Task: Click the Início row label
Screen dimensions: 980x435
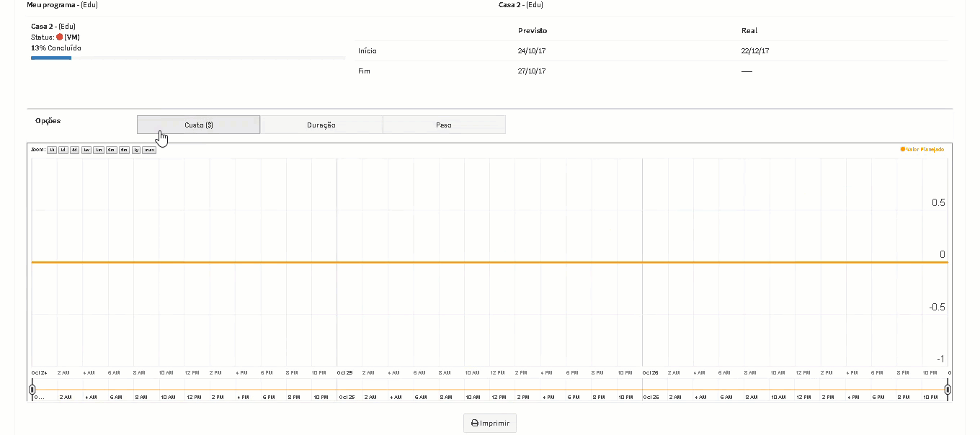Action: (x=367, y=51)
